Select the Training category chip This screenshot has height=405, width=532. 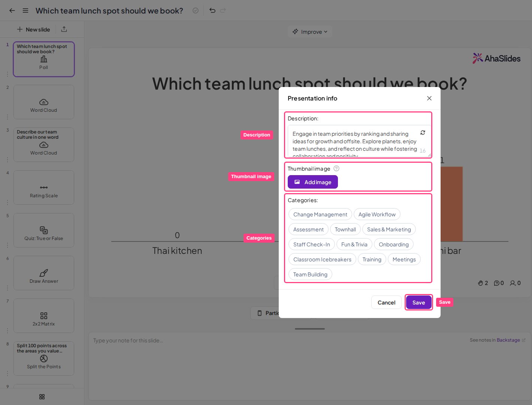[x=372, y=259]
